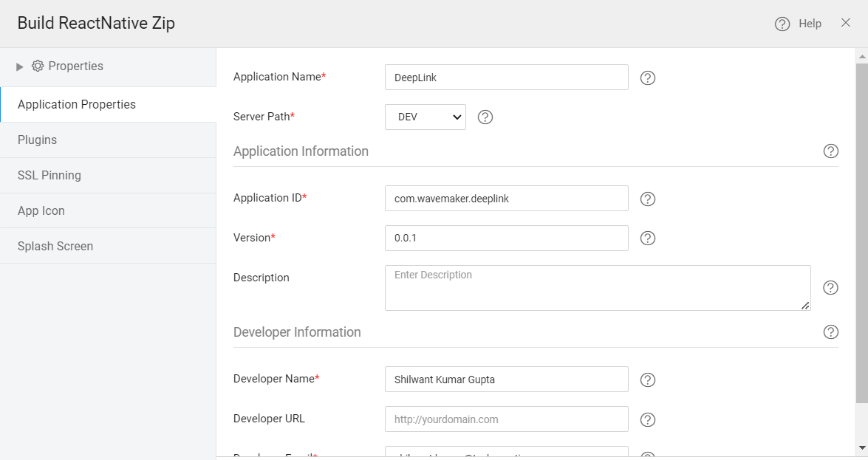This screenshot has width=868, height=460.
Task: Click help icon next to Application ID
Action: pyautogui.click(x=648, y=199)
